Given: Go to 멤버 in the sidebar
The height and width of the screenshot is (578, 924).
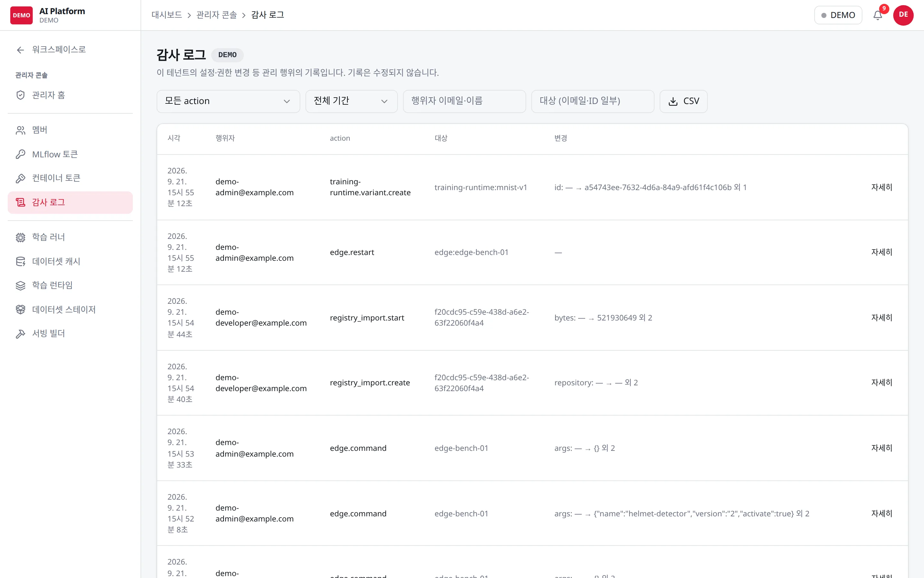Looking at the screenshot, I should click(x=70, y=130).
